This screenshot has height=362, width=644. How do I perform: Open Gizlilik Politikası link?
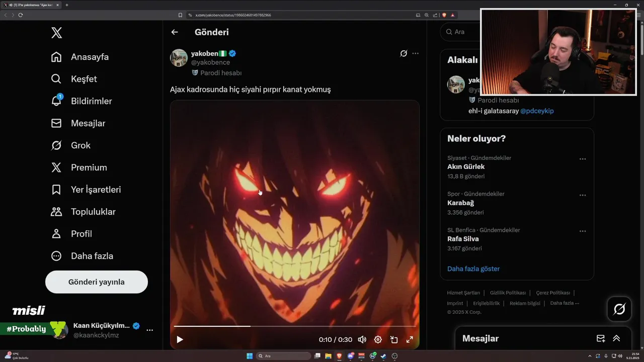(x=508, y=293)
